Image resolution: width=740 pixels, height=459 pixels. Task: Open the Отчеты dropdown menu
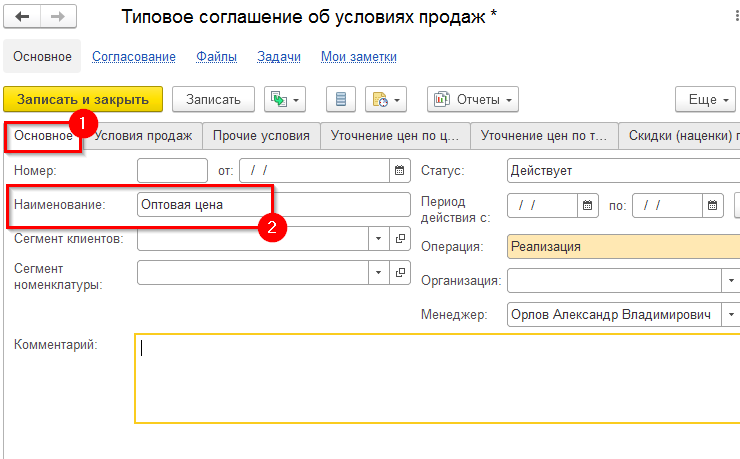[x=473, y=99]
